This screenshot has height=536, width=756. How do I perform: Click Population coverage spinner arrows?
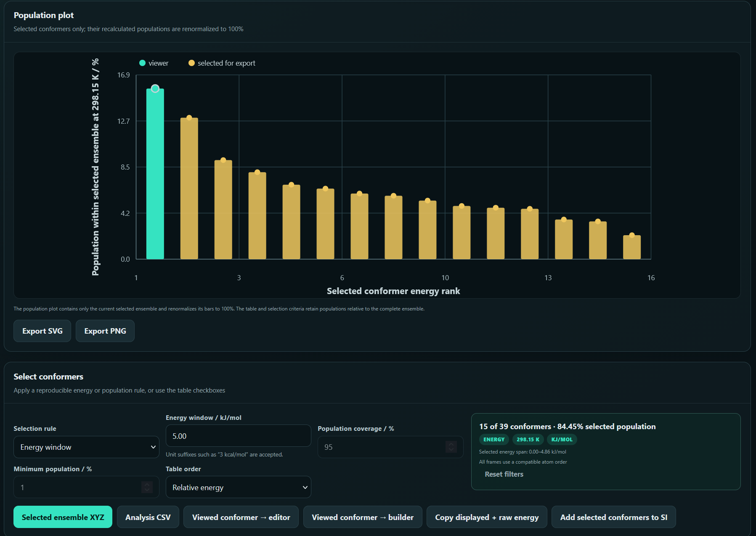[x=451, y=447]
